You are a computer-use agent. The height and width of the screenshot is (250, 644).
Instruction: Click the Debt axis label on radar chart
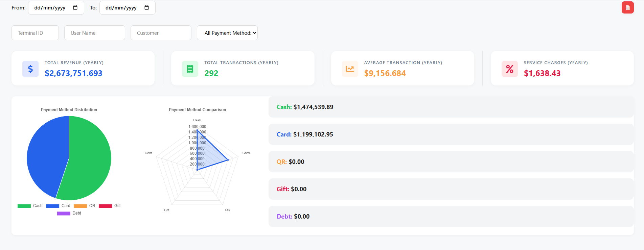[x=148, y=153]
